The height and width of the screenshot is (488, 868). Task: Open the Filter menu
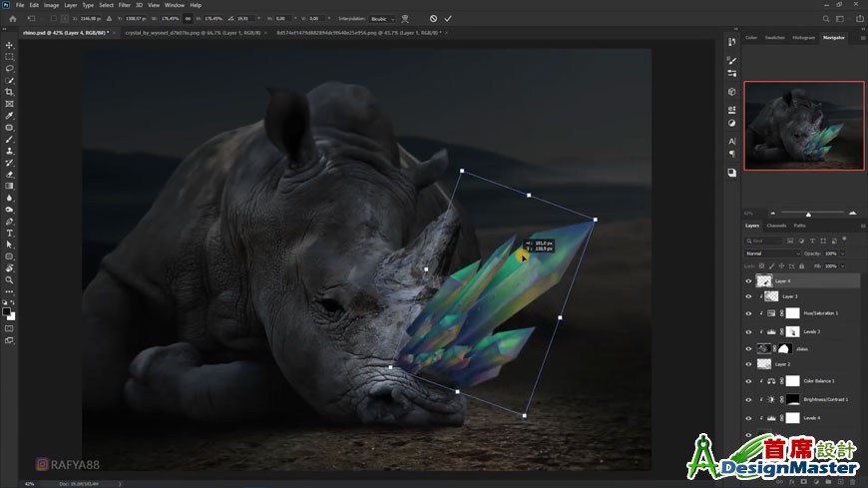coord(125,5)
